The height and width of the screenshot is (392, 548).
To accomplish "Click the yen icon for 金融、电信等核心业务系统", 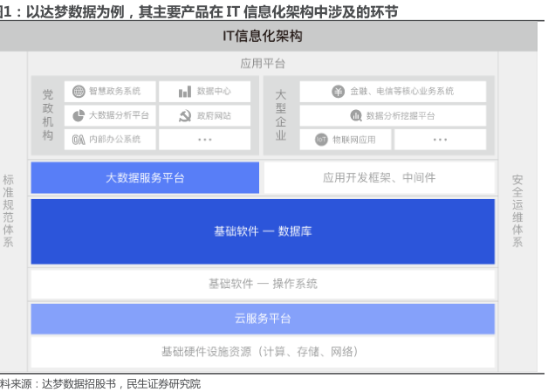I will tap(338, 92).
